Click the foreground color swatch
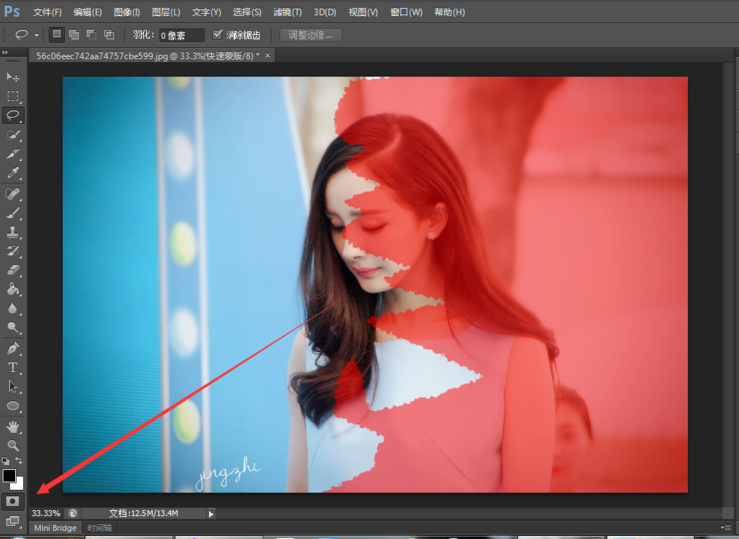Viewport: 739px width, 539px height. point(9,476)
